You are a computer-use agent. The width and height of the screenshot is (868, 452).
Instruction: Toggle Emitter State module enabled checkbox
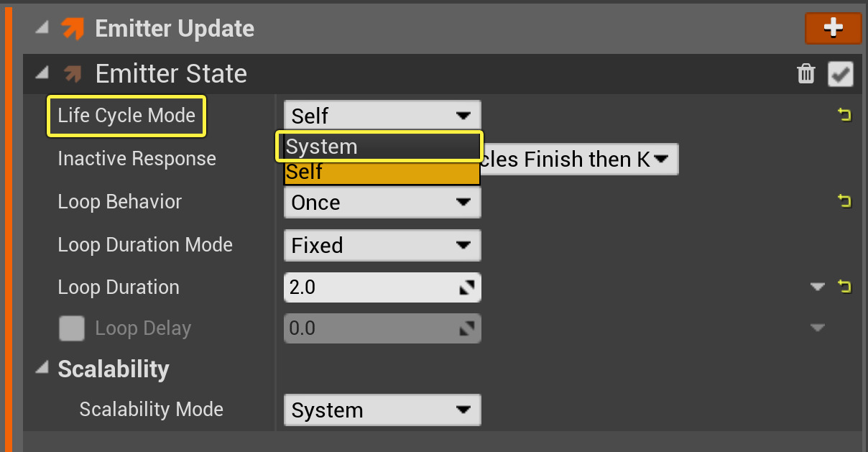(x=840, y=73)
